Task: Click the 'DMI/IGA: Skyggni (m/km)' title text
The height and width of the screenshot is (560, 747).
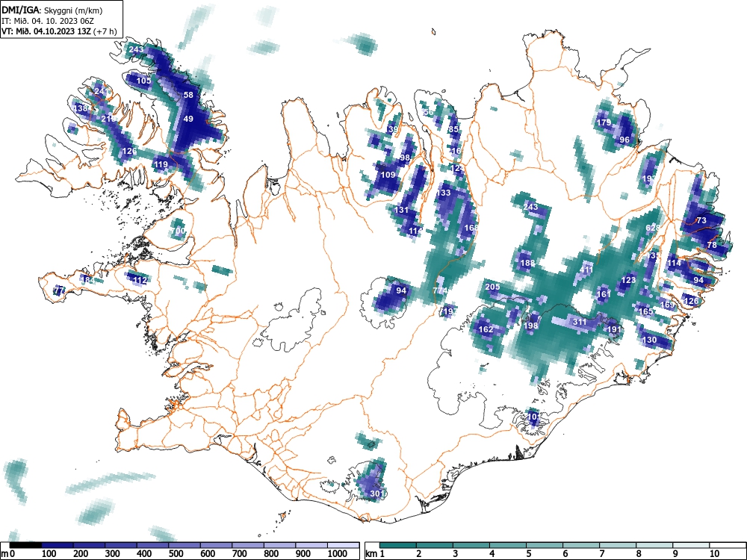Action: pos(52,10)
